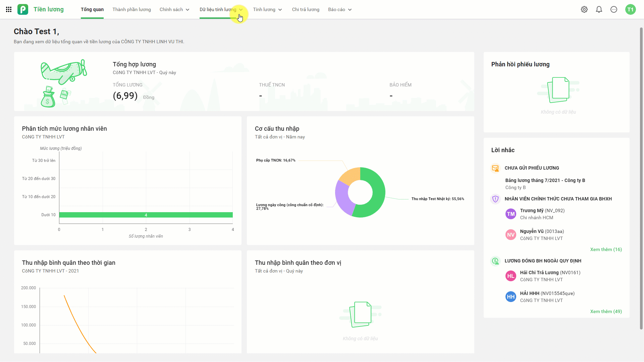
Task: Click the page vertical scrollbar
Action: tap(641, 178)
